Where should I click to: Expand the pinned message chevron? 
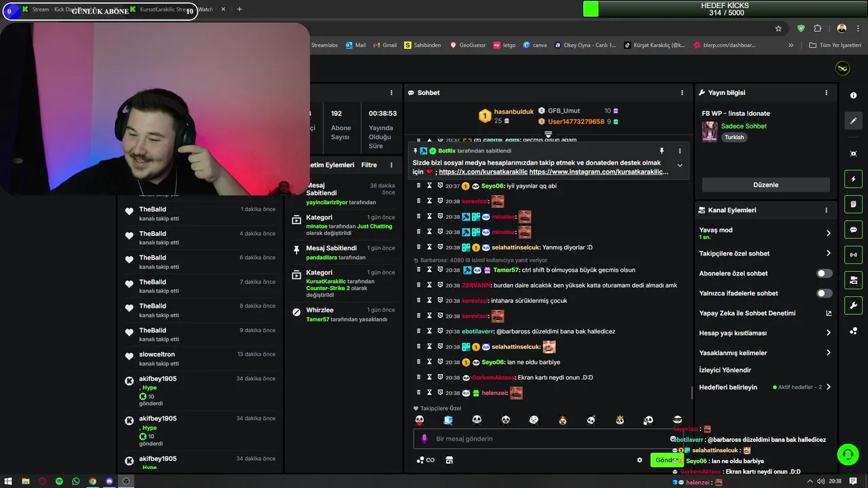click(x=679, y=165)
